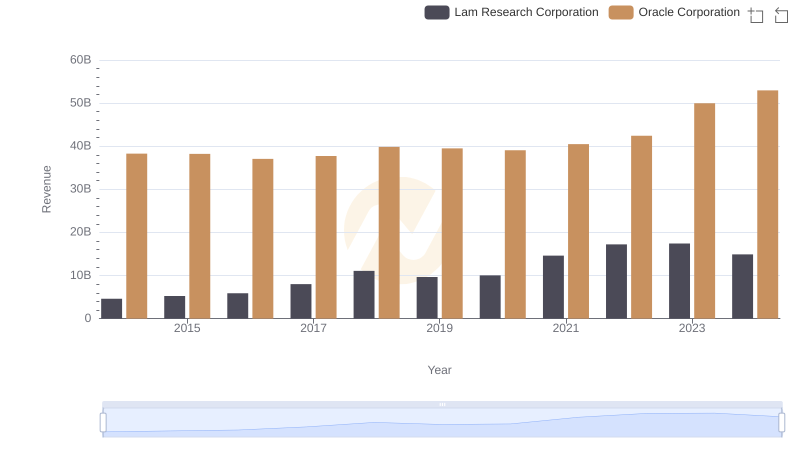Viewport: 800px width, 461px height.
Task: Click the Lam Research bar for 2017
Action: [301, 301]
